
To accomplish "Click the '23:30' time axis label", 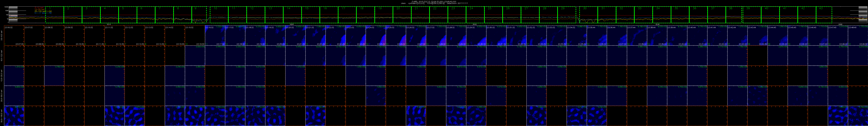I will 474,24.
